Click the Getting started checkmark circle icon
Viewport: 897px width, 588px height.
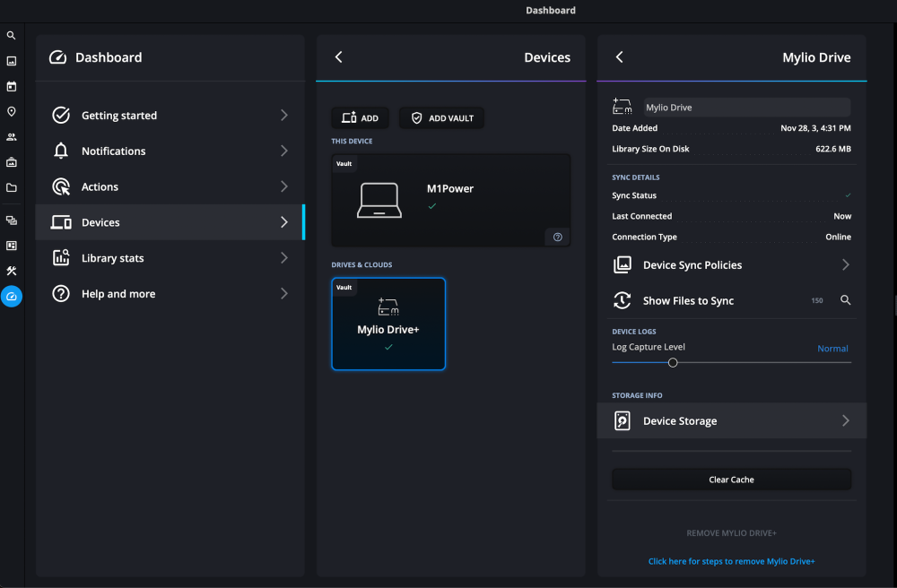pos(61,115)
